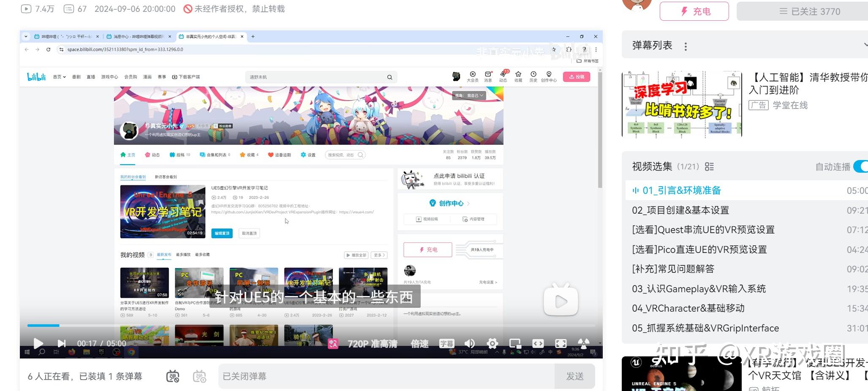The image size is (868, 391).
Task: Click the 字幕 subtitle icon in the player
Action: click(x=446, y=343)
